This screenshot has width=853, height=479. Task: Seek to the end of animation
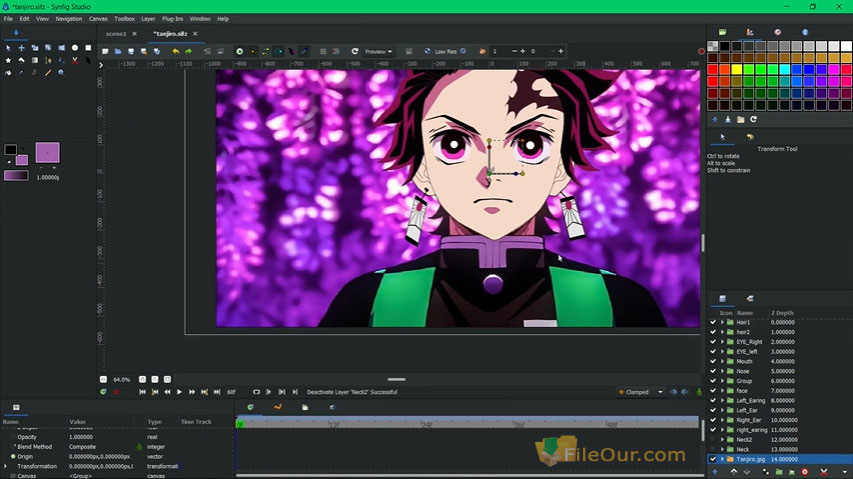pos(217,392)
